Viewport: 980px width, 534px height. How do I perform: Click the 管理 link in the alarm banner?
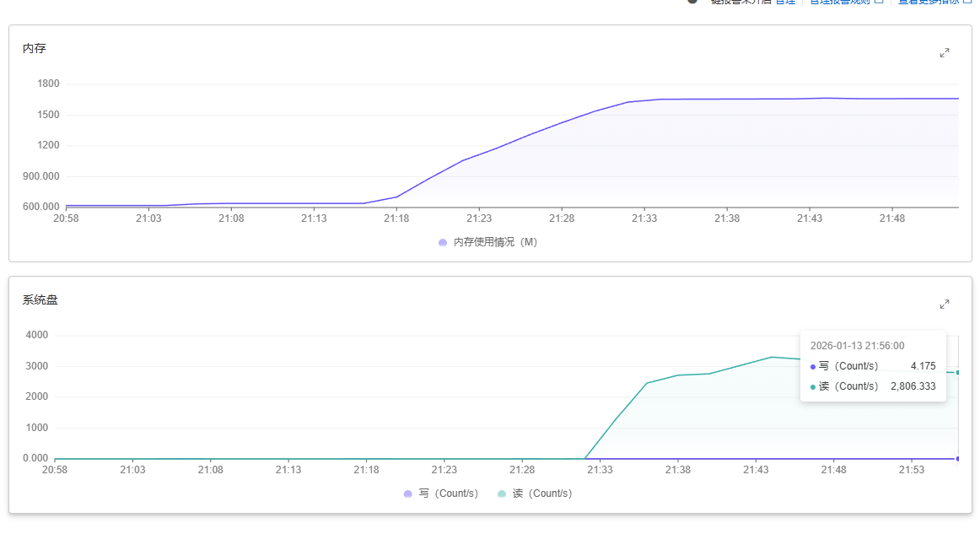click(788, 1)
